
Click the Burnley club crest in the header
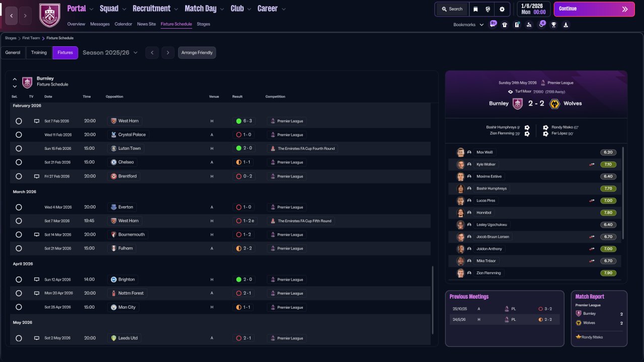[50, 16]
